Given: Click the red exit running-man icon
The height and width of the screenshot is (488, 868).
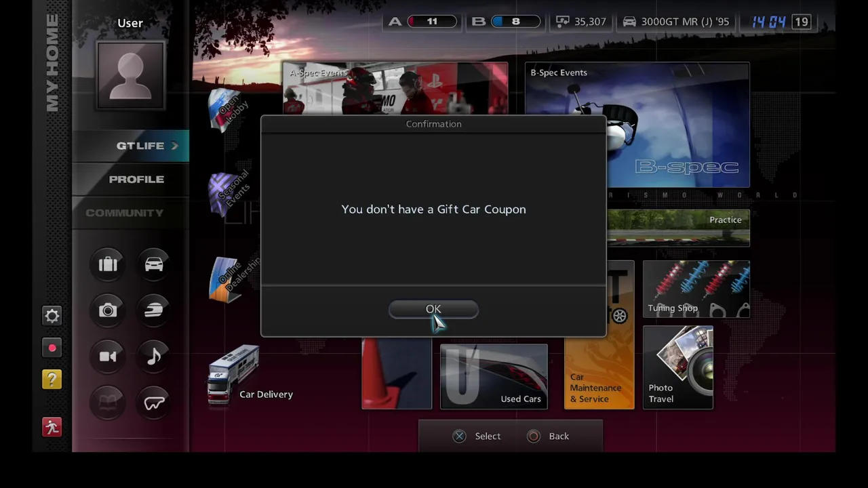Looking at the screenshot, I should tap(52, 427).
